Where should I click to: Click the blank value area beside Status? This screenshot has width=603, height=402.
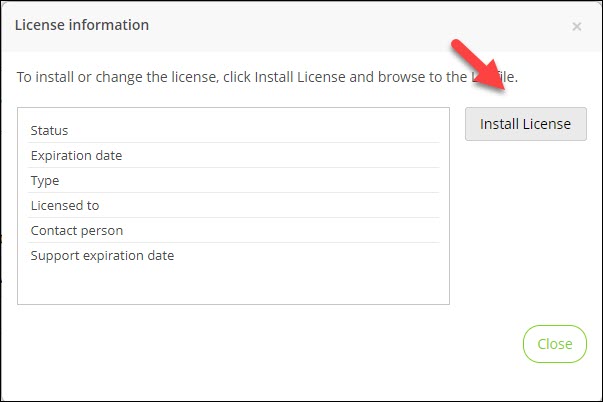pyautogui.click(x=300, y=131)
